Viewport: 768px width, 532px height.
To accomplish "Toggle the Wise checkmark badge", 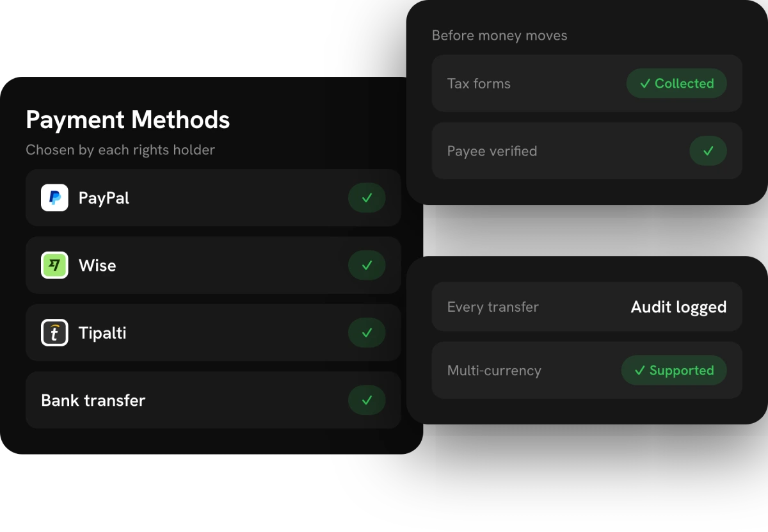I will click(x=367, y=265).
